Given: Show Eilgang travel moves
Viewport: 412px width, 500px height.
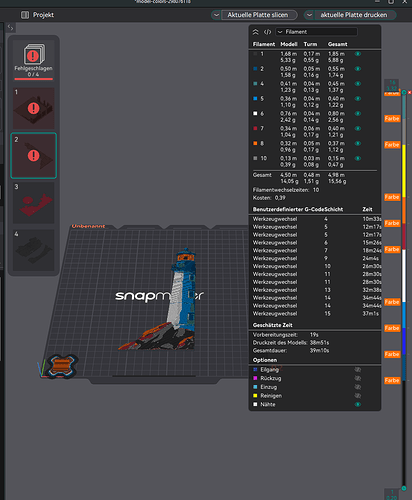Looking at the screenshot, I should coord(358,369).
